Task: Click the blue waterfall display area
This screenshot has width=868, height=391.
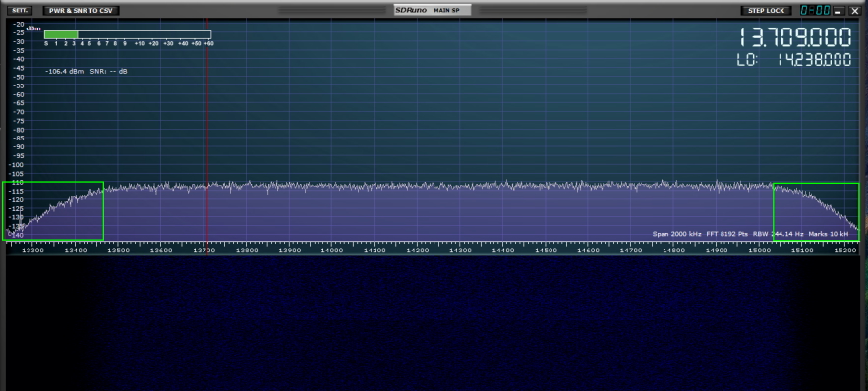Action: pyautogui.click(x=434, y=323)
